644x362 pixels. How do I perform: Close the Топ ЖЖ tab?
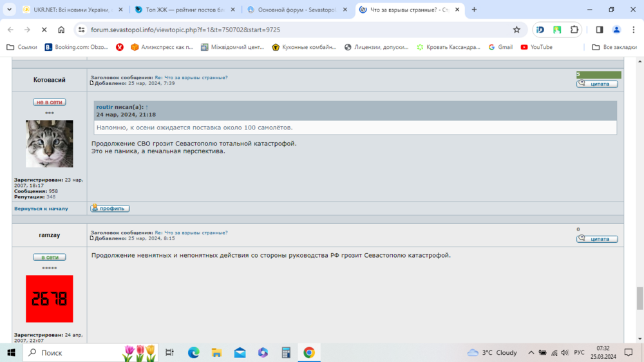[x=233, y=10]
